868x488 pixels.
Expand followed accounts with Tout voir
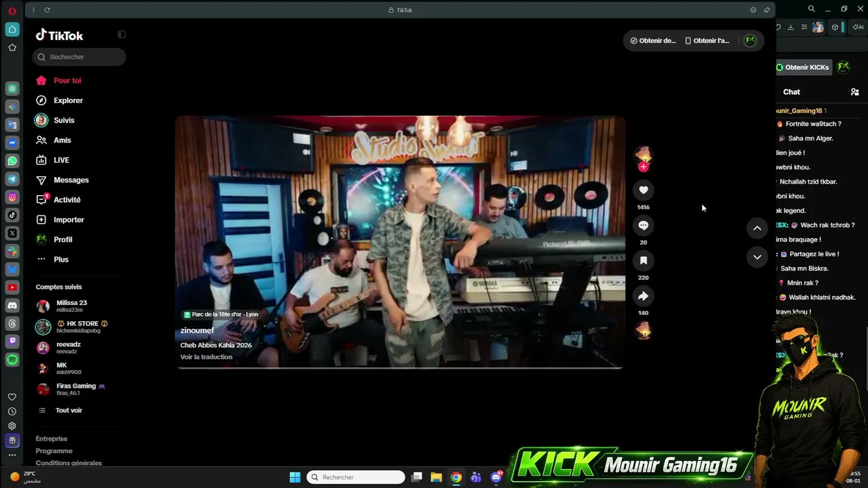point(60,410)
